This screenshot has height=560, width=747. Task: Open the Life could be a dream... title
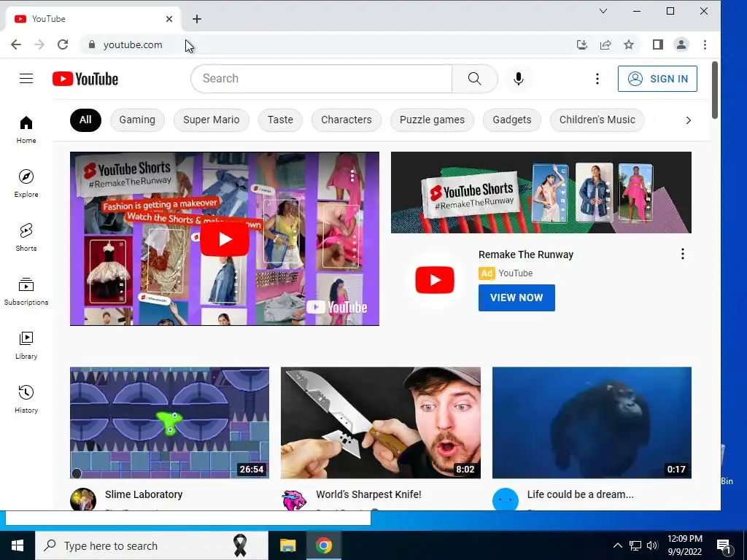(x=580, y=494)
